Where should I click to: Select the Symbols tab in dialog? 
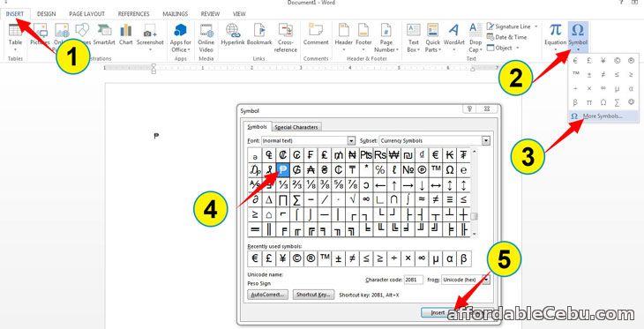[x=257, y=127]
